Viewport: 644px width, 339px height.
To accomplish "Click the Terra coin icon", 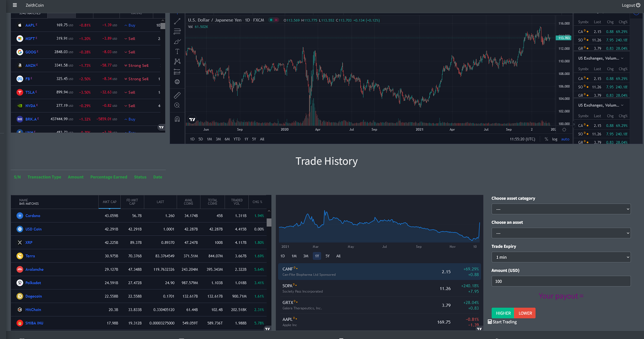I will 20,256.
